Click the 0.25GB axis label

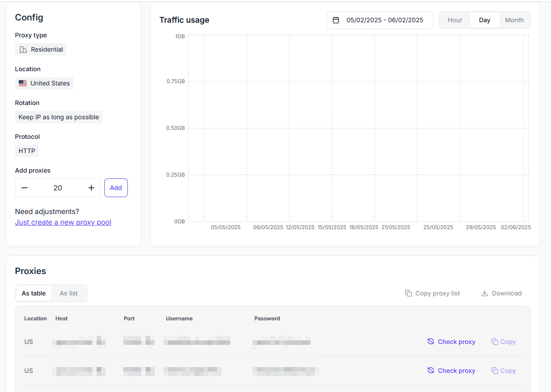(176, 175)
